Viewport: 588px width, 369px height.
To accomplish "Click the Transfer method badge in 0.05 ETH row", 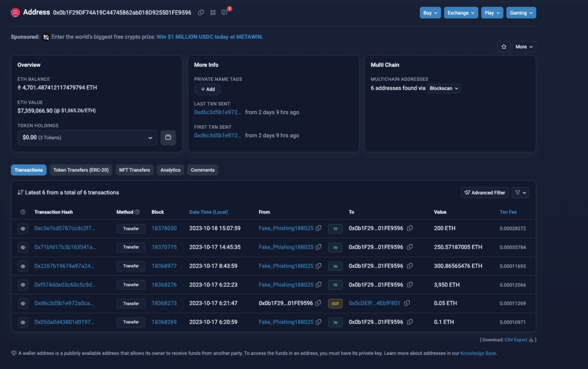I will click(x=131, y=303).
